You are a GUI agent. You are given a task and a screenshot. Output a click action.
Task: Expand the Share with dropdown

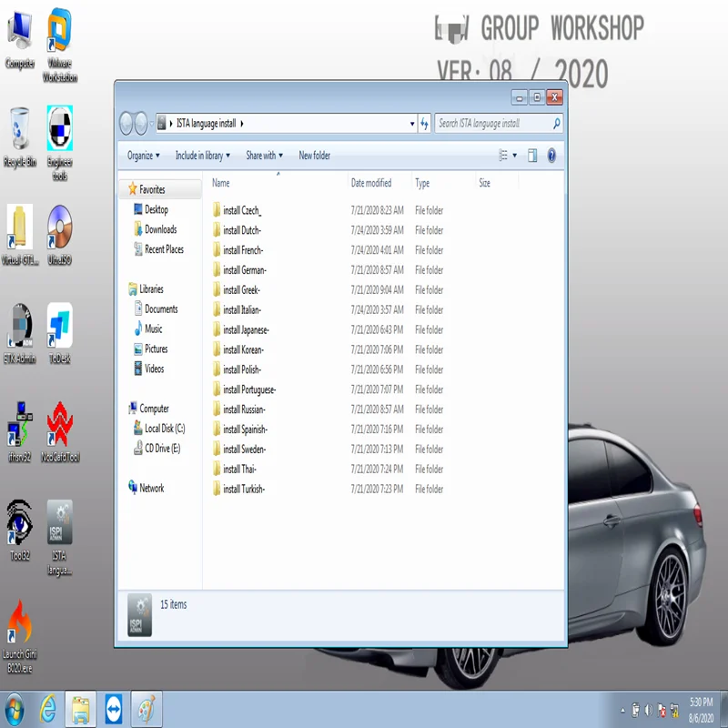265,156
